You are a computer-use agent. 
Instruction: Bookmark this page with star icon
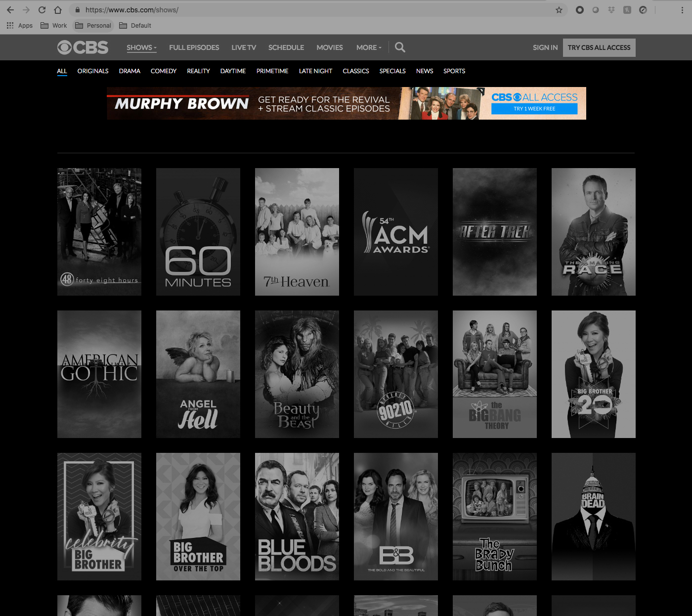(559, 10)
